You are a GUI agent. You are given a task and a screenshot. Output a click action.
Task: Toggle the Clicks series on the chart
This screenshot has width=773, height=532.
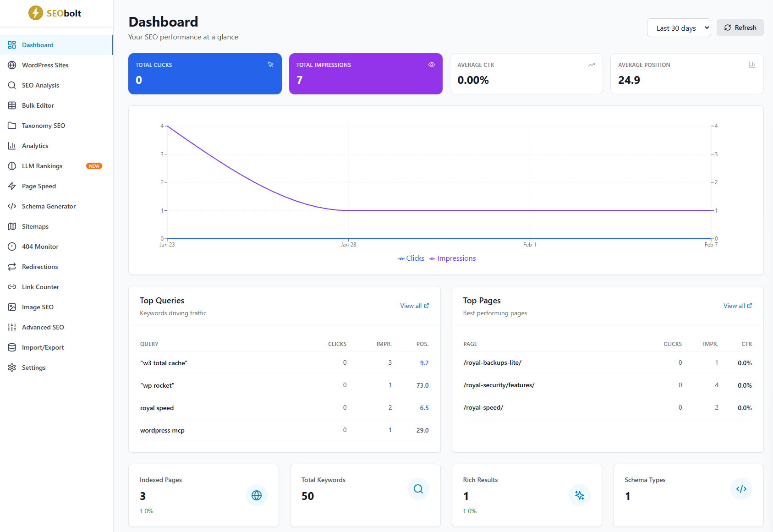click(411, 258)
